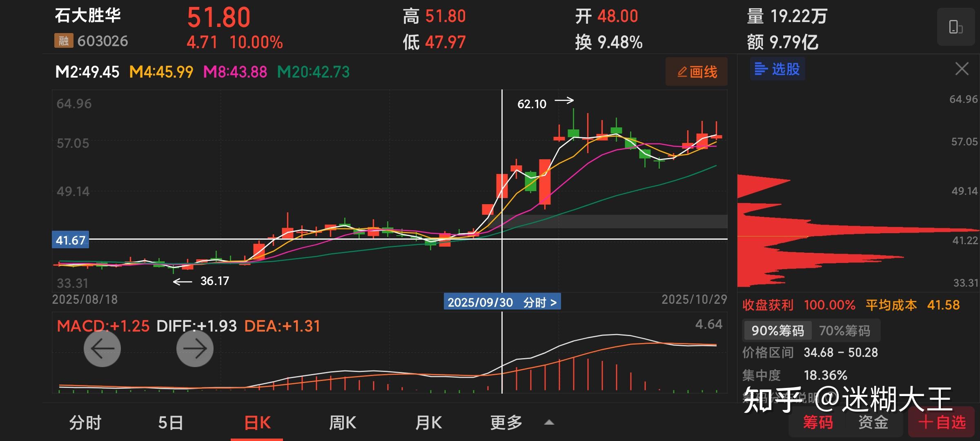Switch to 70%筹码 option
Screen dimensions: 980x441
(844, 330)
